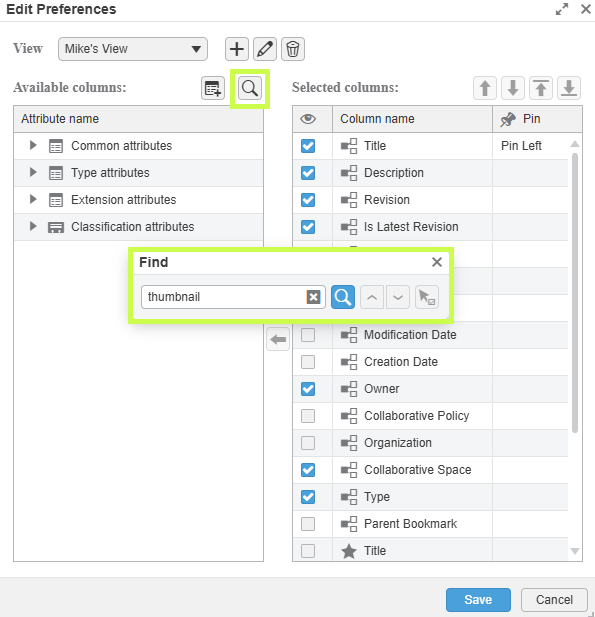
Task: Expand the Common attributes node
Action: pos(33,146)
